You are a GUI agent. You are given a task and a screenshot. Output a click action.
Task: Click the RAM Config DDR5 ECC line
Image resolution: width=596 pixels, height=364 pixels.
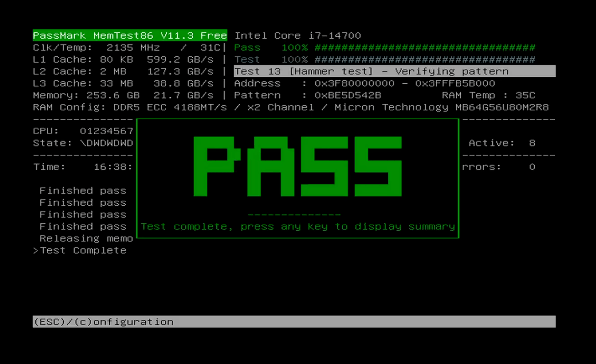290,107
